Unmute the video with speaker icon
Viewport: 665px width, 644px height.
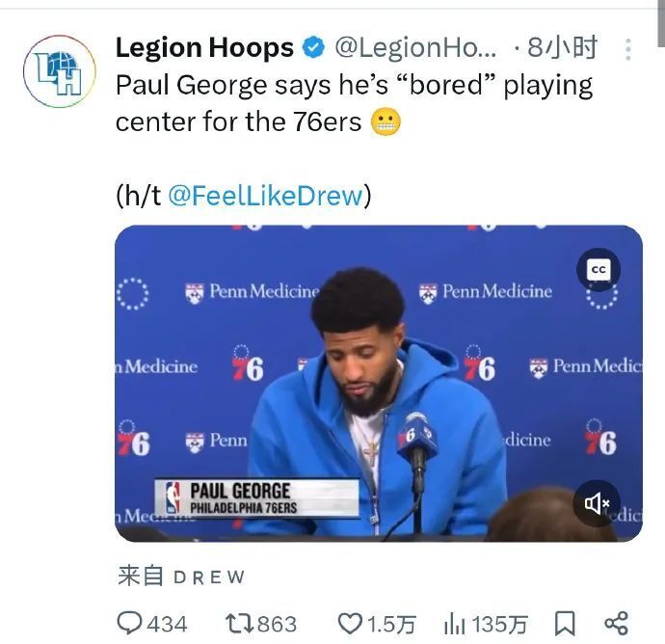(x=597, y=502)
